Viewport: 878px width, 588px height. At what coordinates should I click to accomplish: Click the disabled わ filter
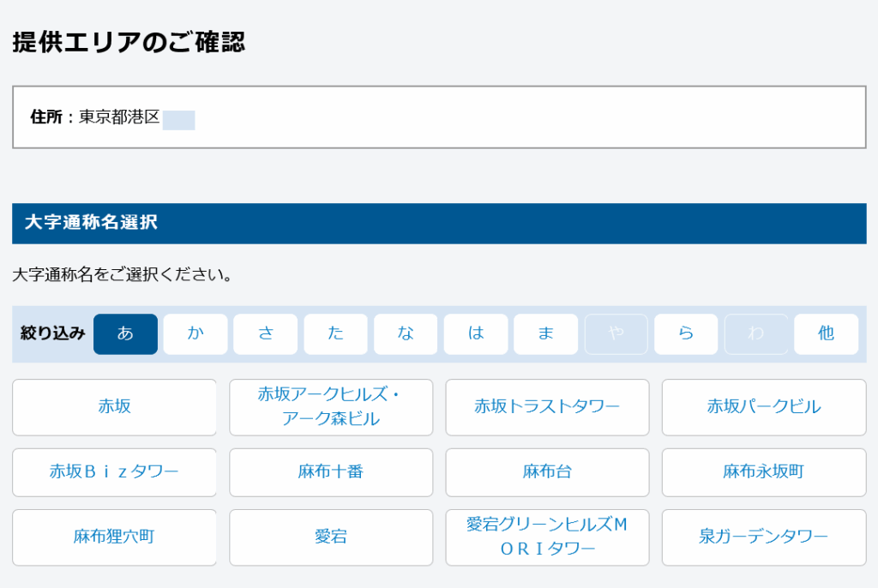click(x=756, y=333)
